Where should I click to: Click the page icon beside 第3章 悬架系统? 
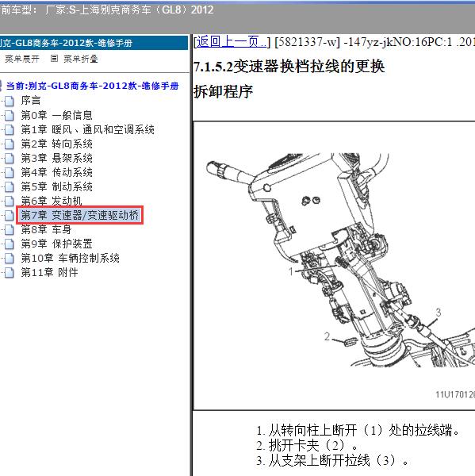pyautogui.click(x=10, y=158)
